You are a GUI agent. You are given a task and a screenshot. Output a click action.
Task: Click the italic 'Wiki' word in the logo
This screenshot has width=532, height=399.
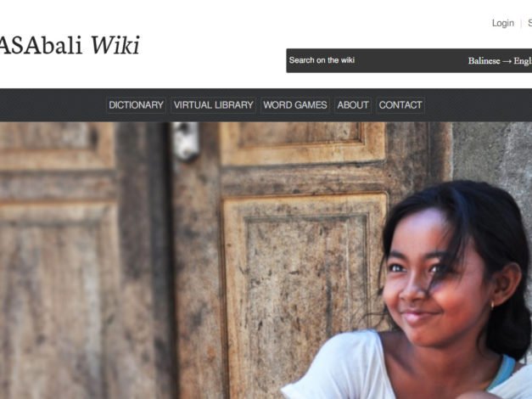(115, 45)
